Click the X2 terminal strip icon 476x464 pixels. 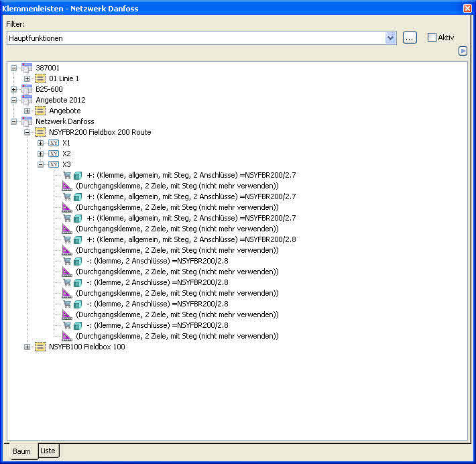pyautogui.click(x=54, y=154)
